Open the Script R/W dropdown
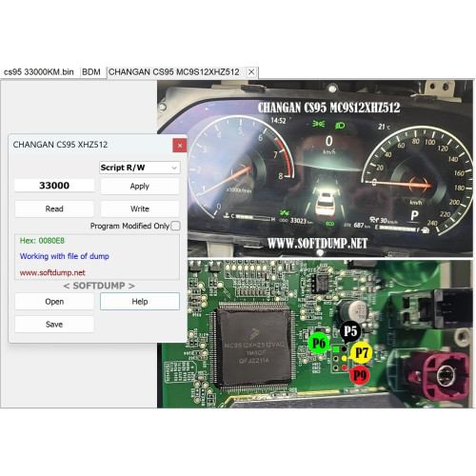Viewport: 476px width, 476px height. (140, 168)
